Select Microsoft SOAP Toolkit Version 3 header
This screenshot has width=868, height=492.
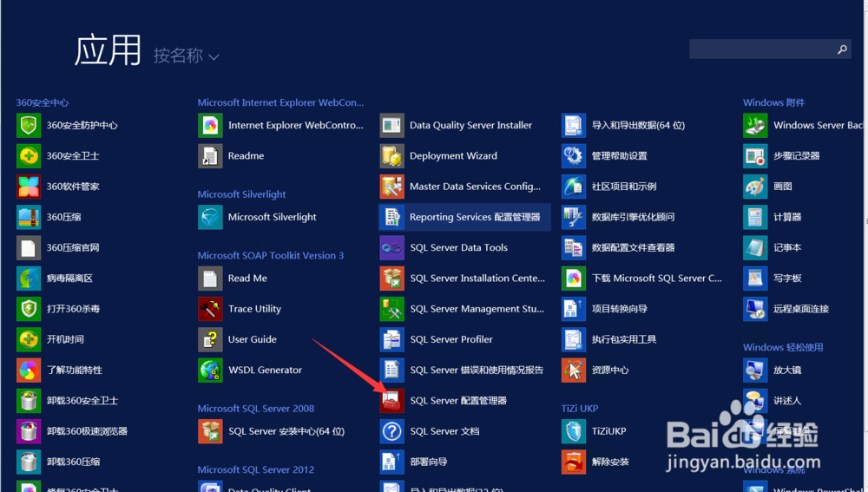(271, 256)
